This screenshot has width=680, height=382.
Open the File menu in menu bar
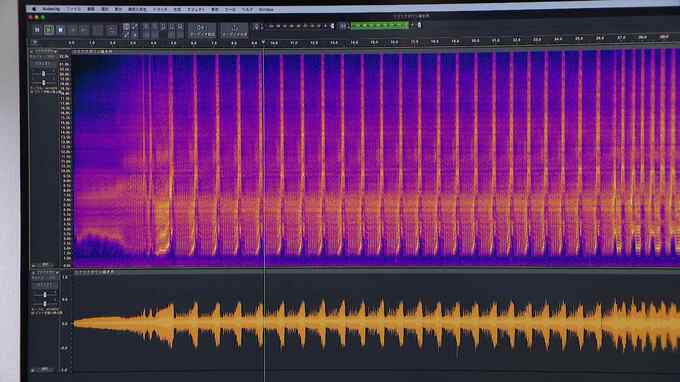73,9
